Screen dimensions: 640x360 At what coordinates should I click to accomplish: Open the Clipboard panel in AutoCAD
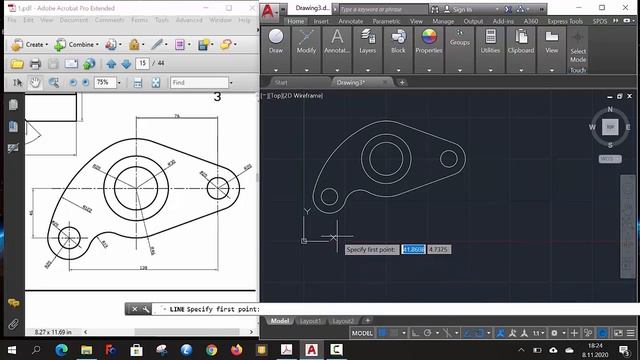(x=521, y=50)
